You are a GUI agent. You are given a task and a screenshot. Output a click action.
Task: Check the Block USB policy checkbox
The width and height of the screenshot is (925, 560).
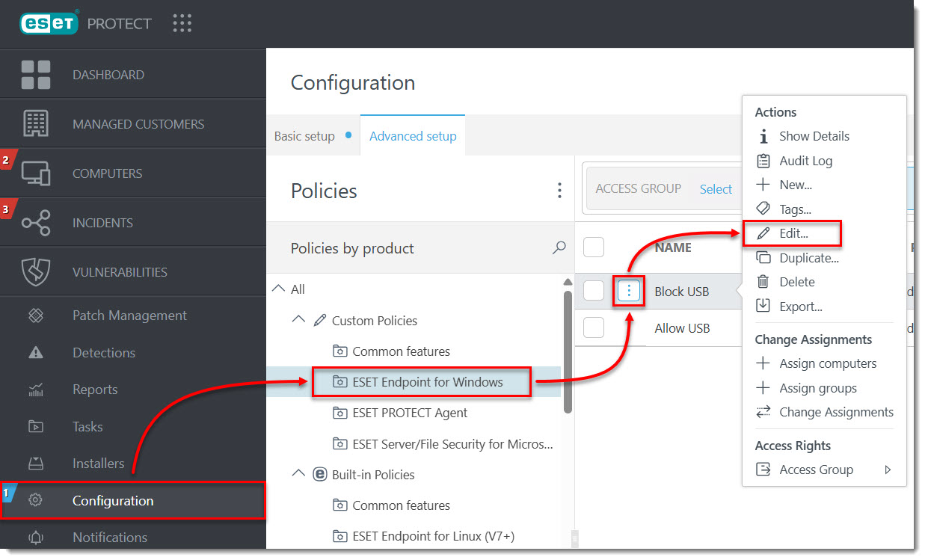pyautogui.click(x=594, y=291)
